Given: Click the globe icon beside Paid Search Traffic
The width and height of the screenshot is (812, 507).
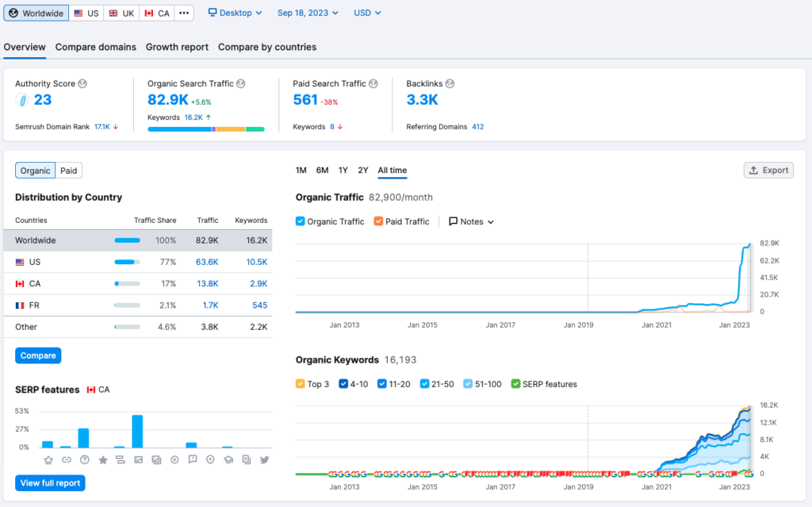Looking at the screenshot, I should tap(373, 83).
